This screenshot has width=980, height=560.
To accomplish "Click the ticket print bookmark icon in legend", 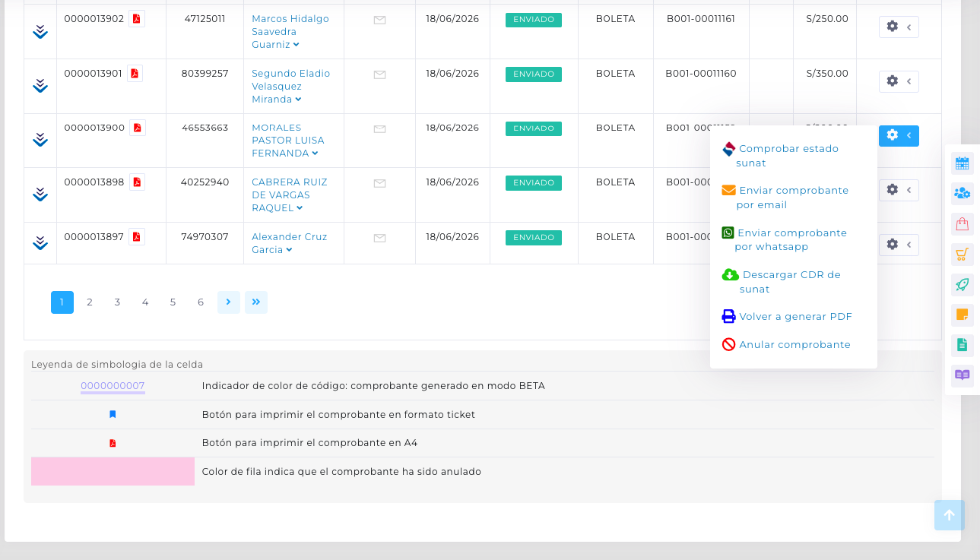I will click(x=113, y=415).
